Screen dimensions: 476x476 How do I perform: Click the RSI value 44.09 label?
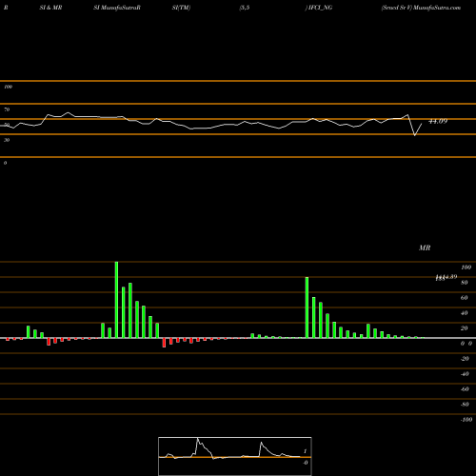(x=438, y=121)
